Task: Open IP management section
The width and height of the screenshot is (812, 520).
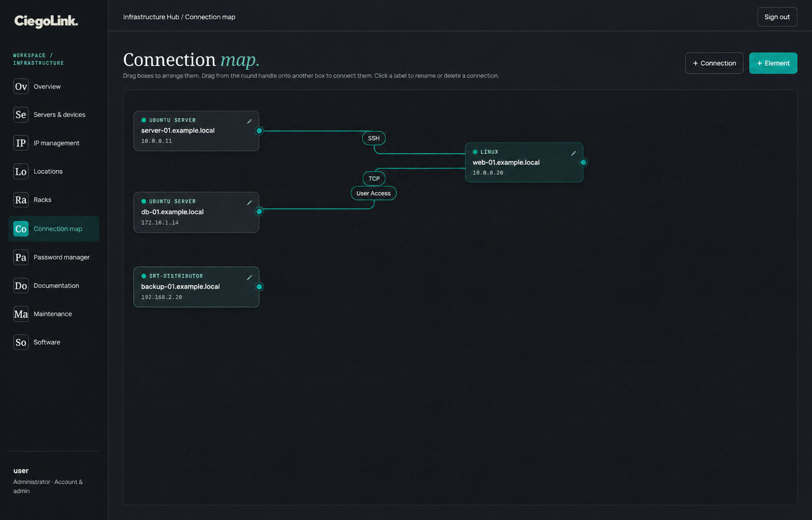Action: (x=54, y=143)
